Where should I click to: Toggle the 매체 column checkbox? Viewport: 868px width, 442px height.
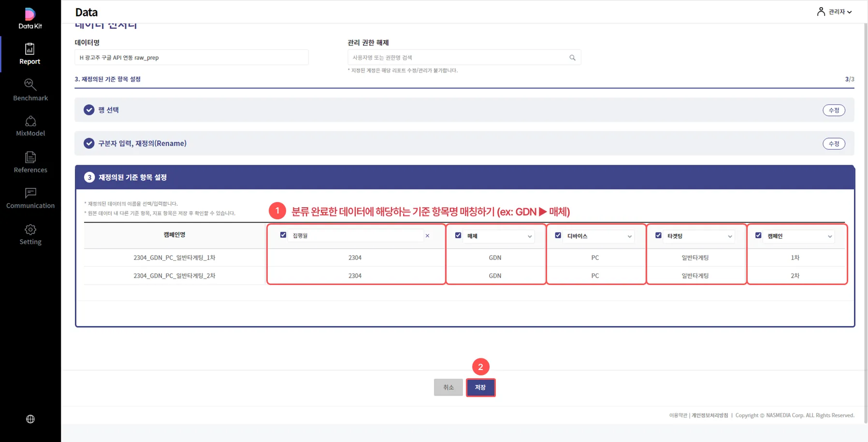click(458, 235)
